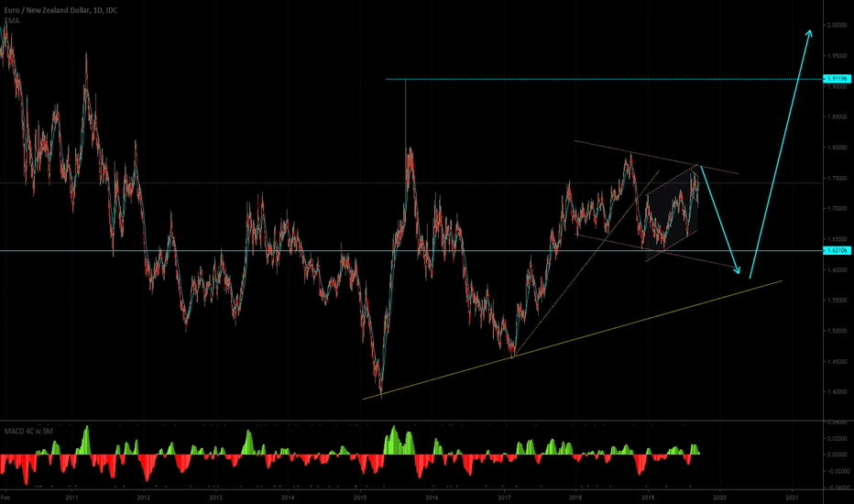Click the 1.45000 price axis value
854x504 pixels.
click(838, 361)
